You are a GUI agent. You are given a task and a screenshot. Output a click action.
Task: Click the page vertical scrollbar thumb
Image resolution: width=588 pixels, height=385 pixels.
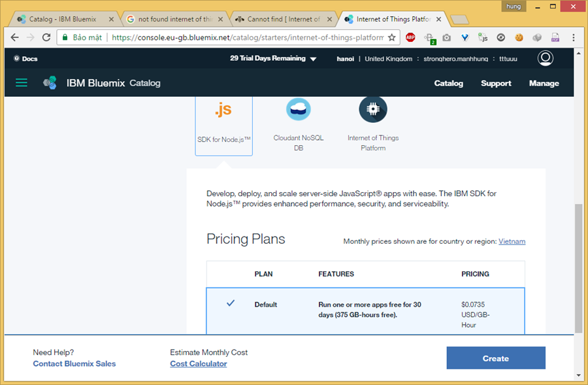point(578,268)
